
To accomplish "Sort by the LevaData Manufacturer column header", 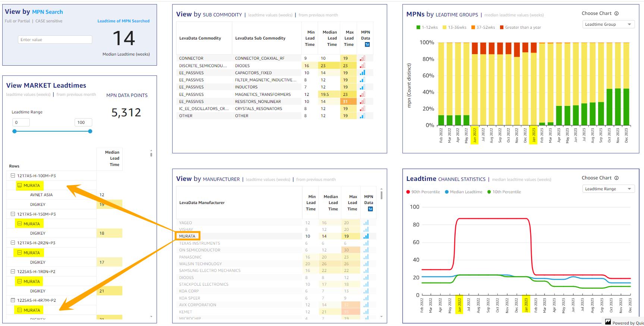I will click(x=202, y=203).
